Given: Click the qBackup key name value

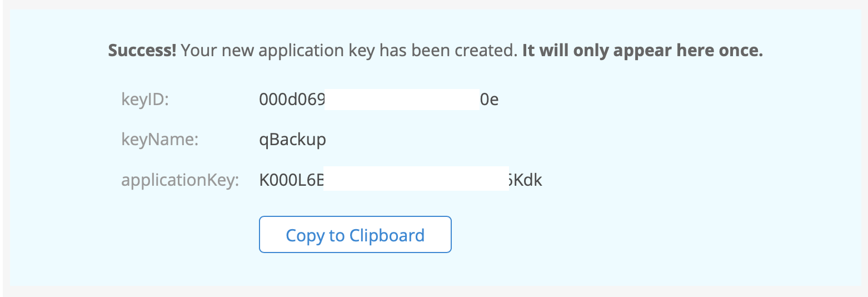Looking at the screenshot, I should [293, 140].
